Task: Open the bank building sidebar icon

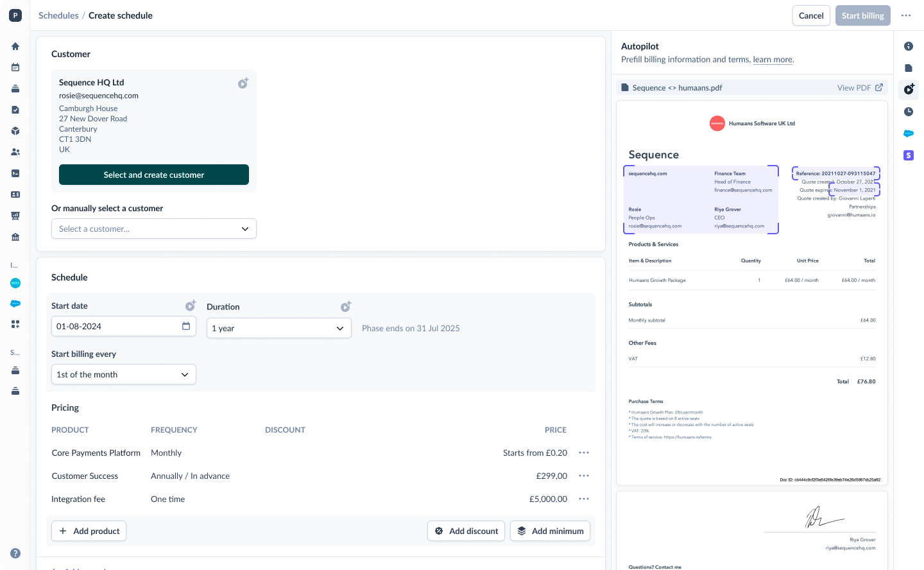Action: click(15, 237)
